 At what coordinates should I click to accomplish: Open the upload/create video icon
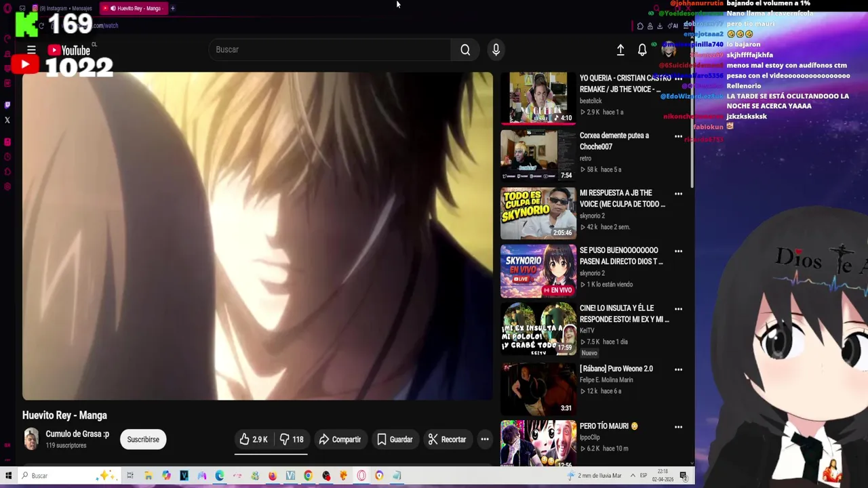[620, 49]
